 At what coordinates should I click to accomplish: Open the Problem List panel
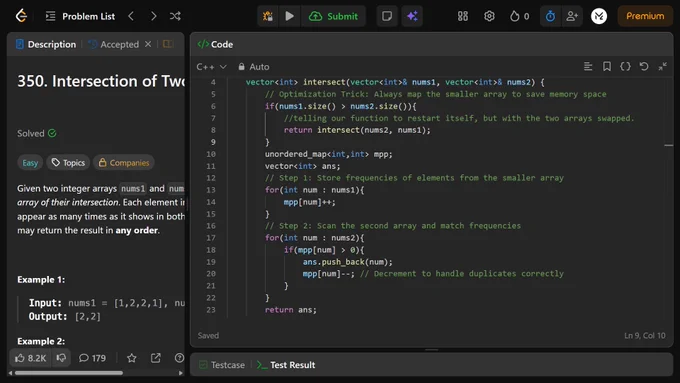(x=80, y=16)
